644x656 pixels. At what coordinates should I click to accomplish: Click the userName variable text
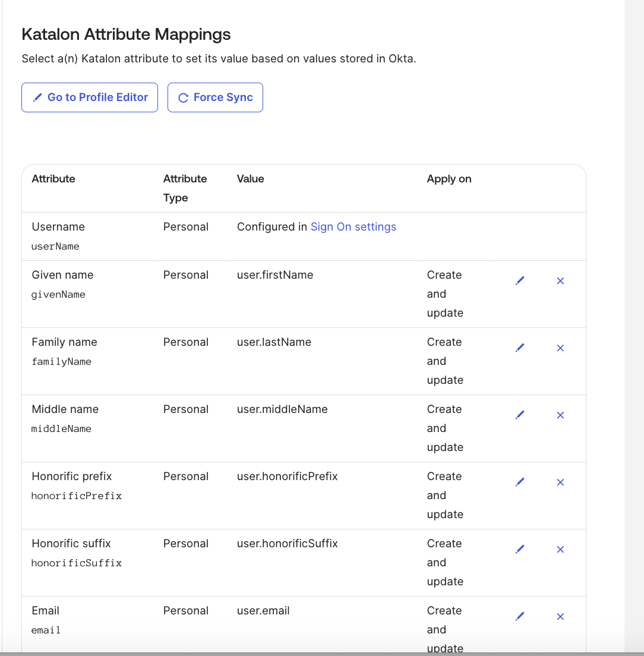(x=55, y=247)
